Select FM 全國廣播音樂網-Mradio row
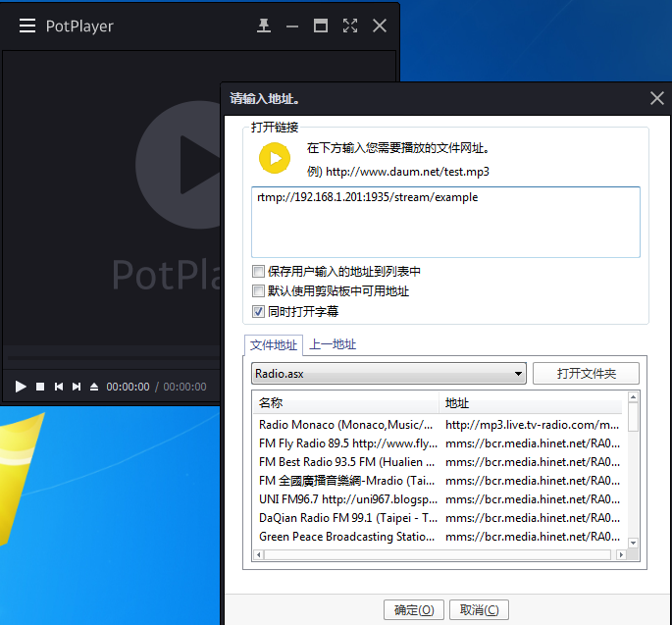672x625 pixels. [x=438, y=481]
